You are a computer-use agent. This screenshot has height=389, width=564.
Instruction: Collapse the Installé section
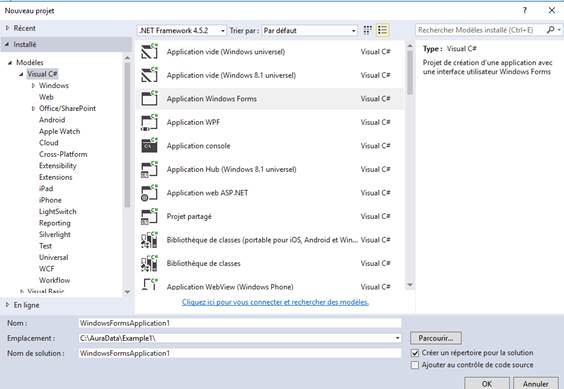[7, 45]
